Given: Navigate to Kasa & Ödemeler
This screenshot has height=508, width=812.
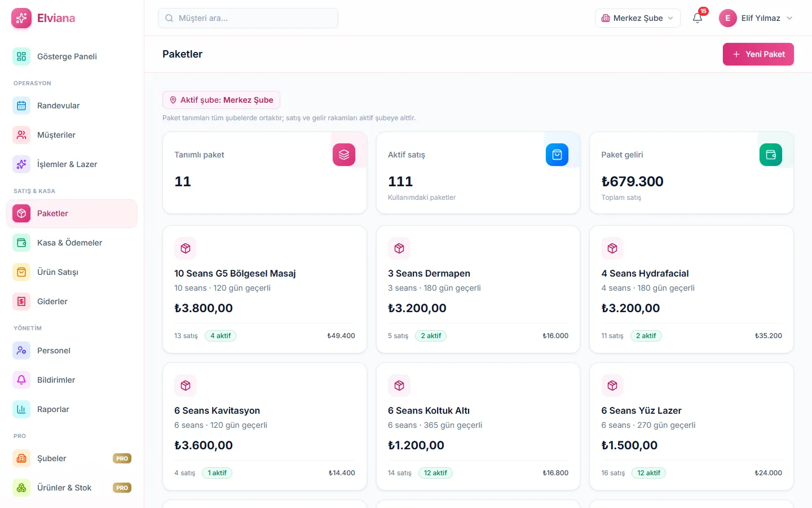Looking at the screenshot, I should pos(72,243).
